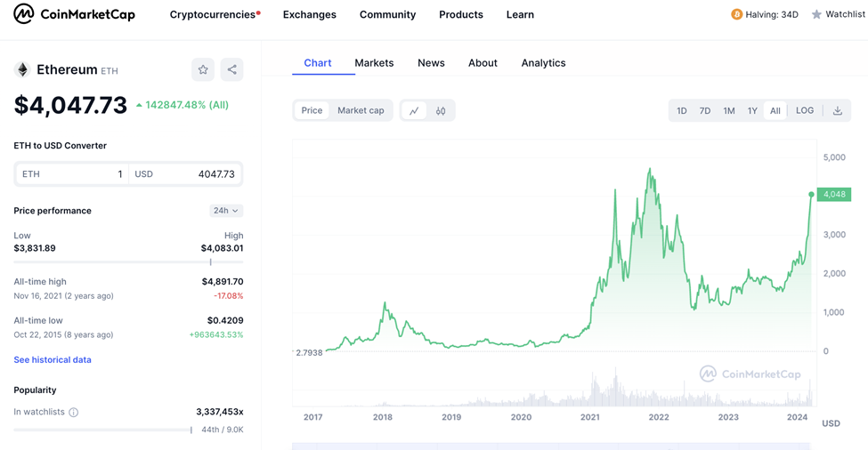Switch to Chart tab
Image resolution: width=868 pixels, height=450 pixels.
pos(318,63)
